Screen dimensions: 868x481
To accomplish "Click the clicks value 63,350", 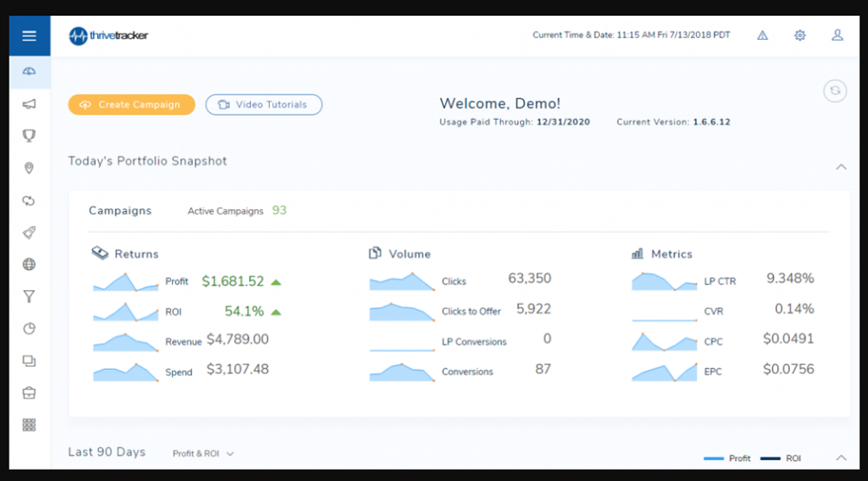I will click(x=529, y=278).
